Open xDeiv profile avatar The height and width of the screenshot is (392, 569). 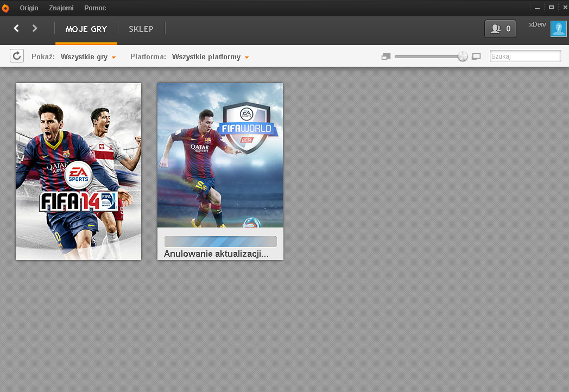point(558,29)
